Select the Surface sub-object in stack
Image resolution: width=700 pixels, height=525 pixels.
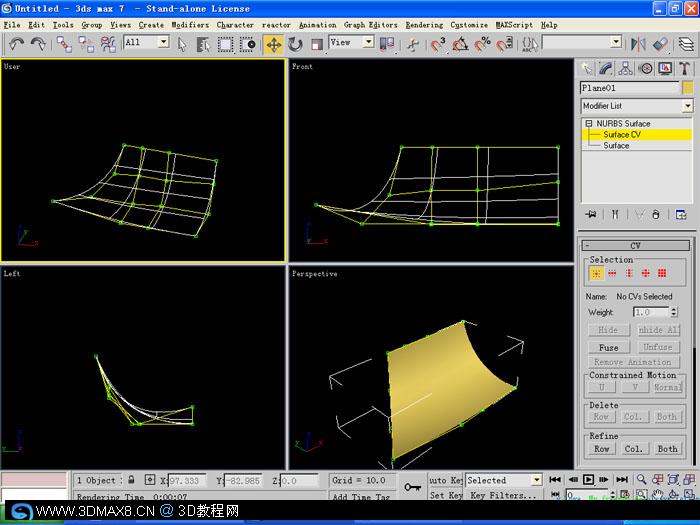[x=616, y=146]
